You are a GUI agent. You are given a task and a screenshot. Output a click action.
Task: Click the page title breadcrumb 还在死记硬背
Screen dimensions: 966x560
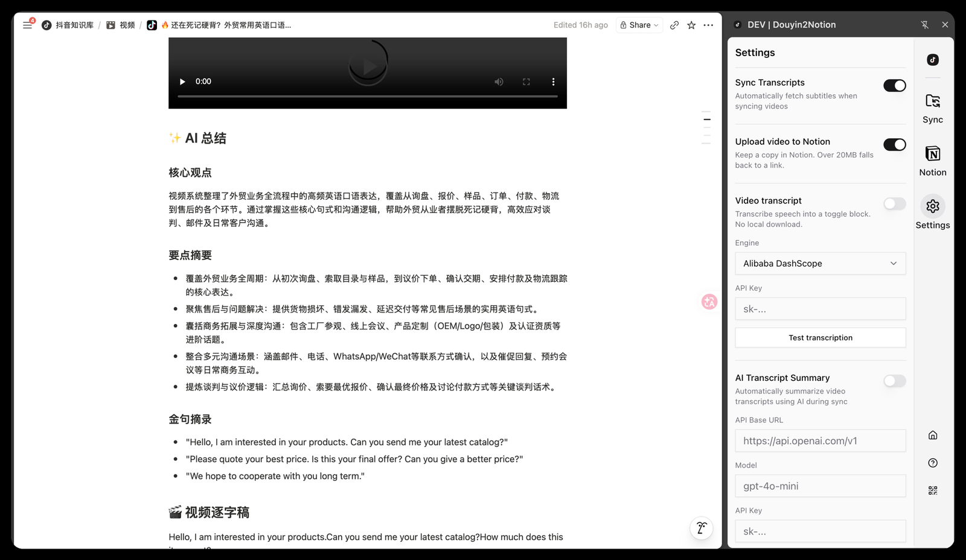231,25
